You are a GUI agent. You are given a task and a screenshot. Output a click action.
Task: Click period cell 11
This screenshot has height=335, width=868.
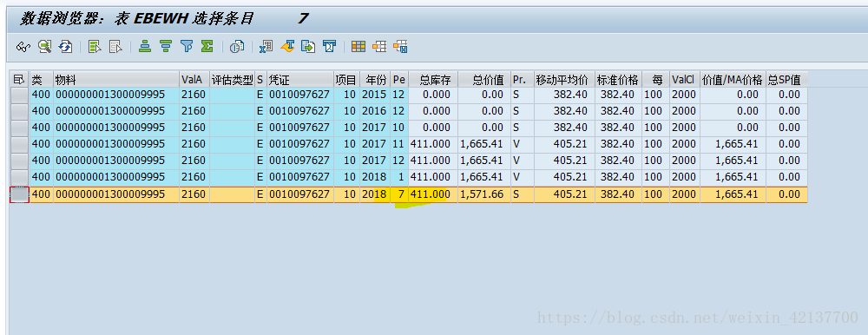399,145
